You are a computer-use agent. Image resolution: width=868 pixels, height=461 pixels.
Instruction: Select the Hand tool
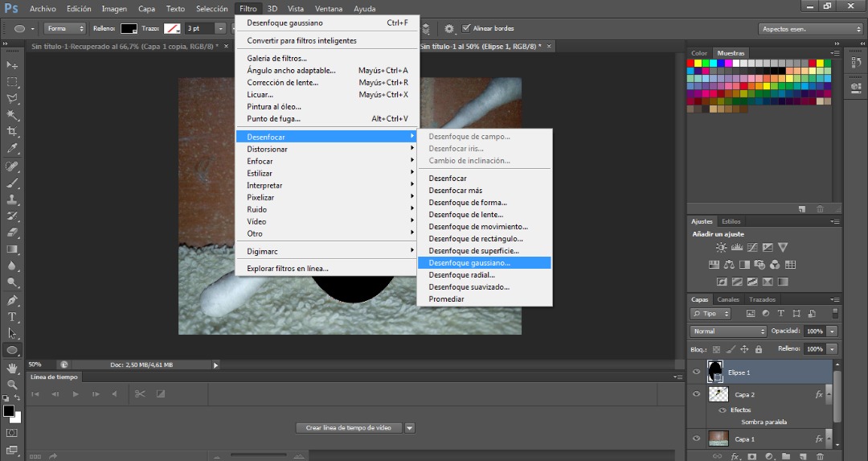(12, 368)
